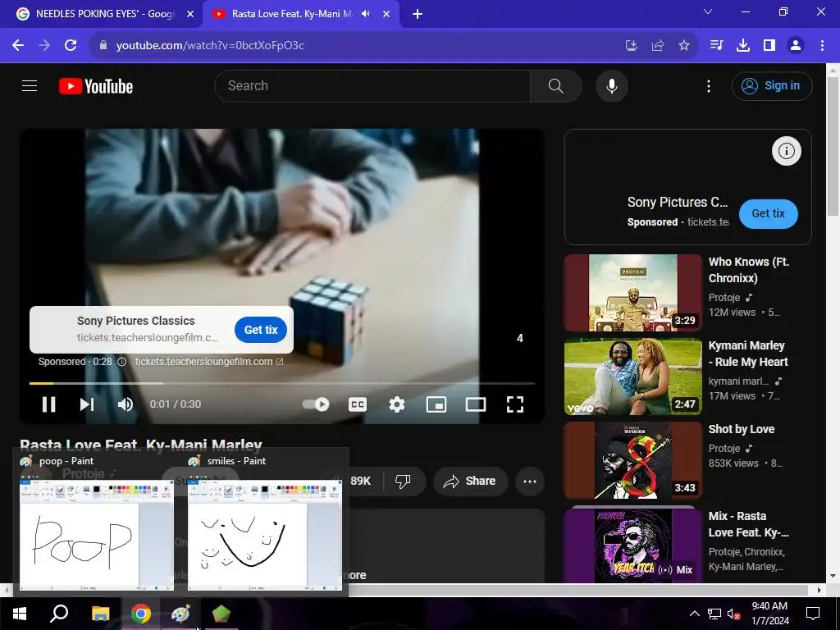
Task: Click the ad info icon next to Sponsored 0:28
Action: (x=121, y=362)
